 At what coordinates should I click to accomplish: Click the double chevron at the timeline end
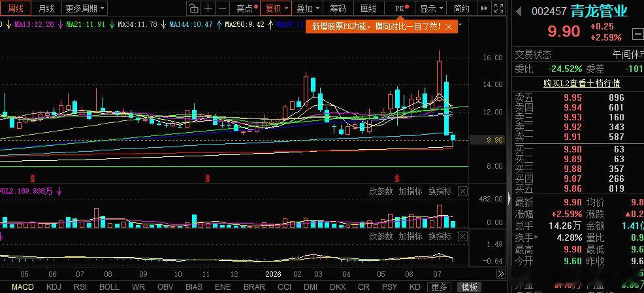coord(501,273)
